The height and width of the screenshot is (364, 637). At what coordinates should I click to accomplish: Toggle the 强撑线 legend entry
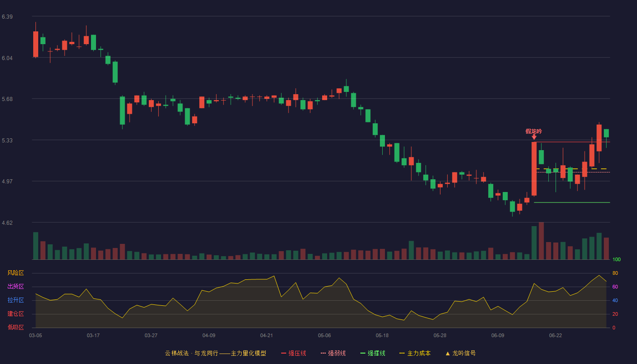(373, 353)
